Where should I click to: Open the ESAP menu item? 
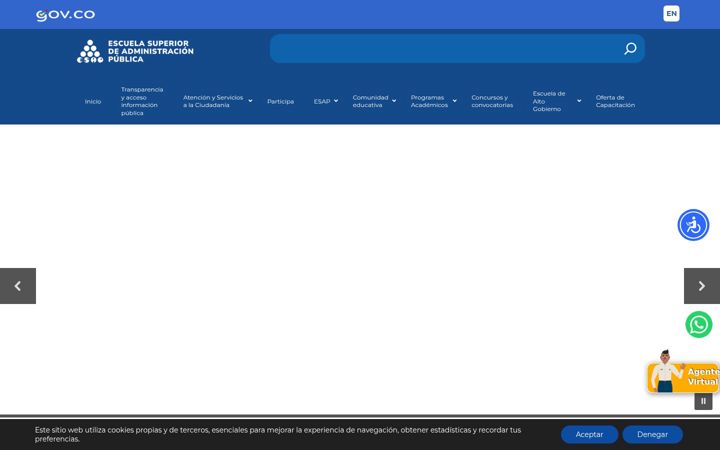(x=321, y=101)
